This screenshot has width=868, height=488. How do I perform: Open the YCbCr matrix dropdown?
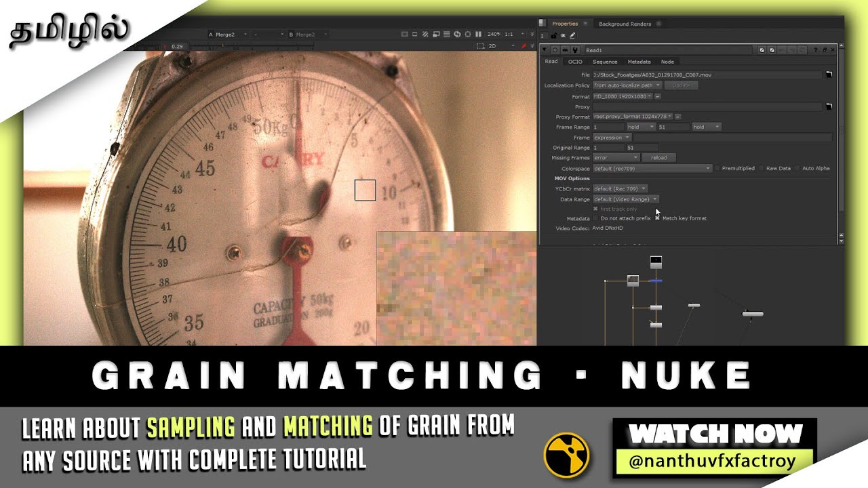[620, 188]
